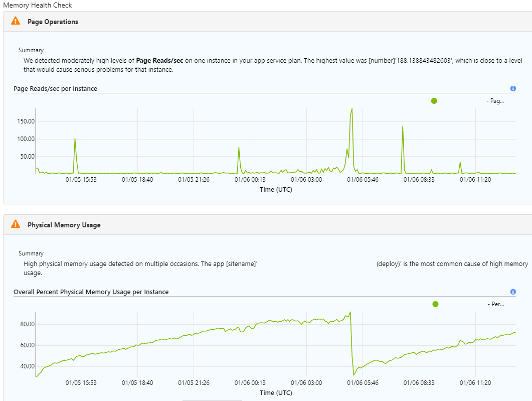The width and height of the screenshot is (532, 401).
Task: Click the bold 'Page Reads/sec' text in summary
Action: click(159, 60)
